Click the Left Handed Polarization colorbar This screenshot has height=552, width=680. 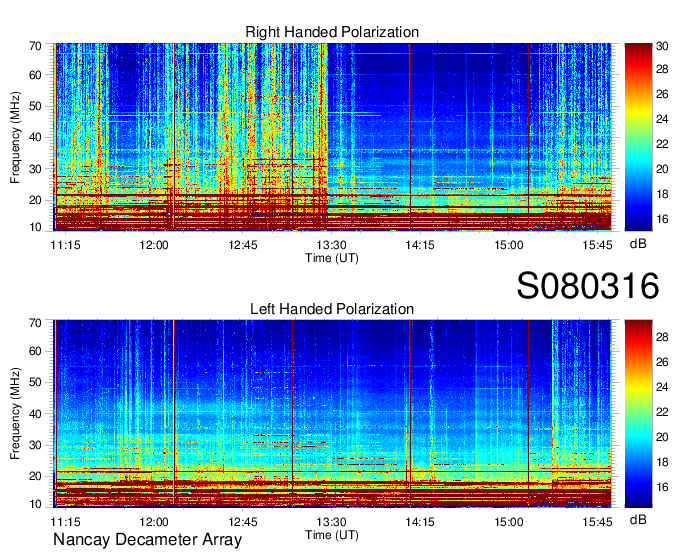tap(638, 414)
